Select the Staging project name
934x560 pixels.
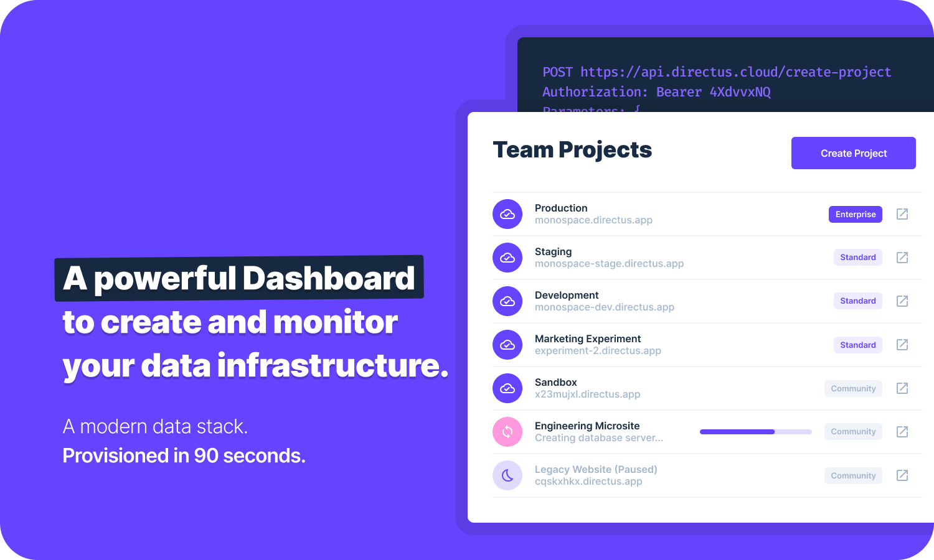553,251
